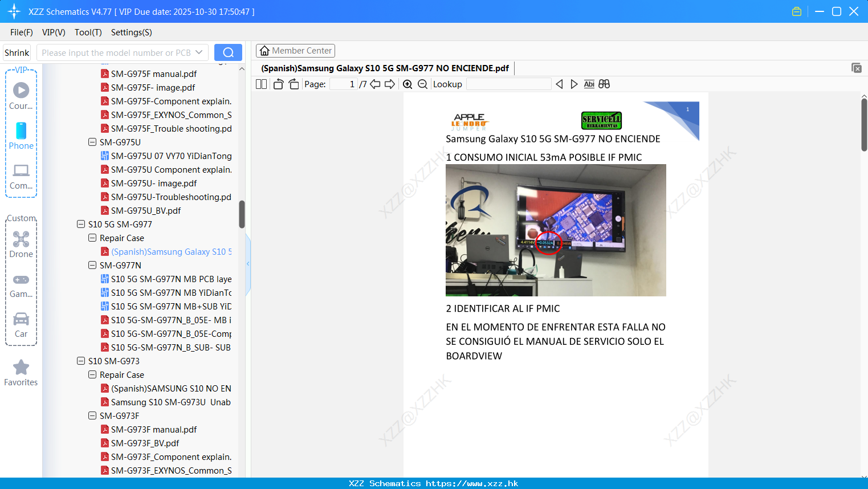The width and height of the screenshot is (868, 489).
Task: Open SM-G973F_EXYNOS_Common_S file
Action: click(x=166, y=471)
